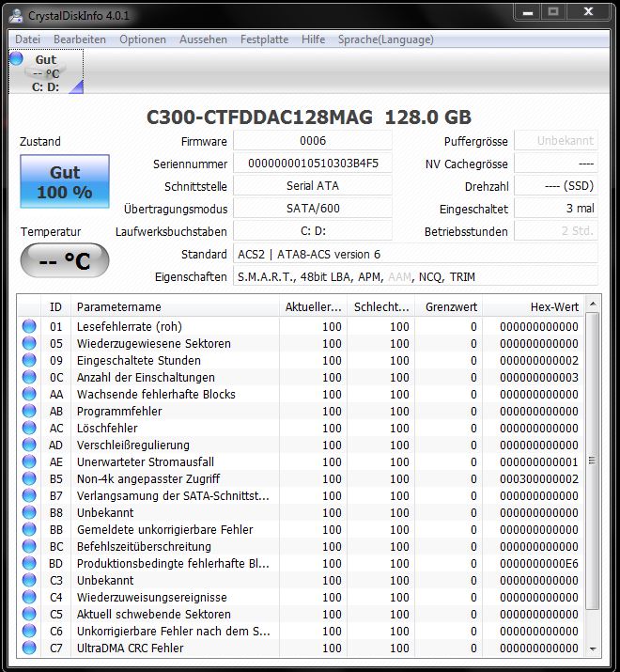Image resolution: width=620 pixels, height=672 pixels.
Task: Click the Schlecht... column header
Action: coord(380,306)
